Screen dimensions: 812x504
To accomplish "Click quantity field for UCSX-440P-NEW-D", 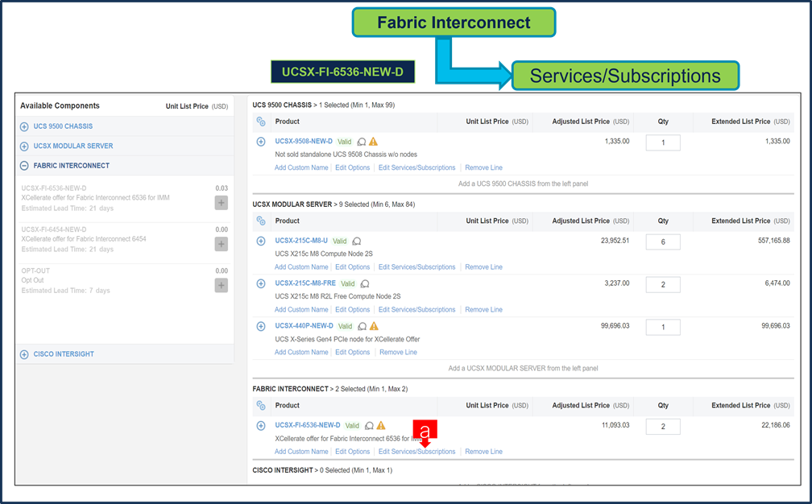I will point(663,327).
